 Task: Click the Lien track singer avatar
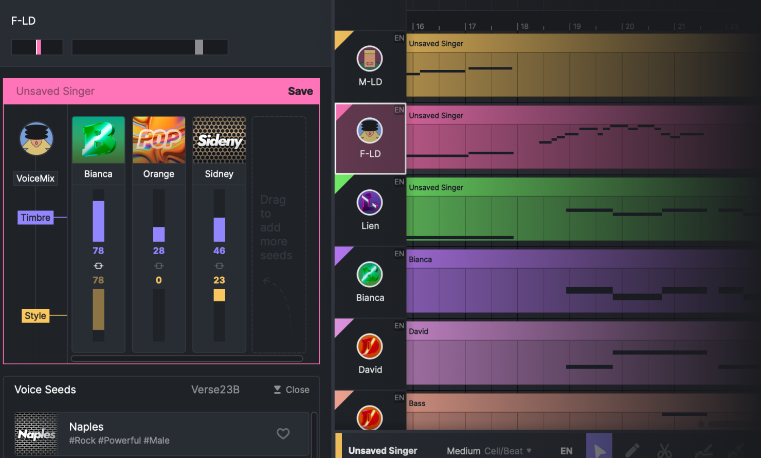pos(370,202)
